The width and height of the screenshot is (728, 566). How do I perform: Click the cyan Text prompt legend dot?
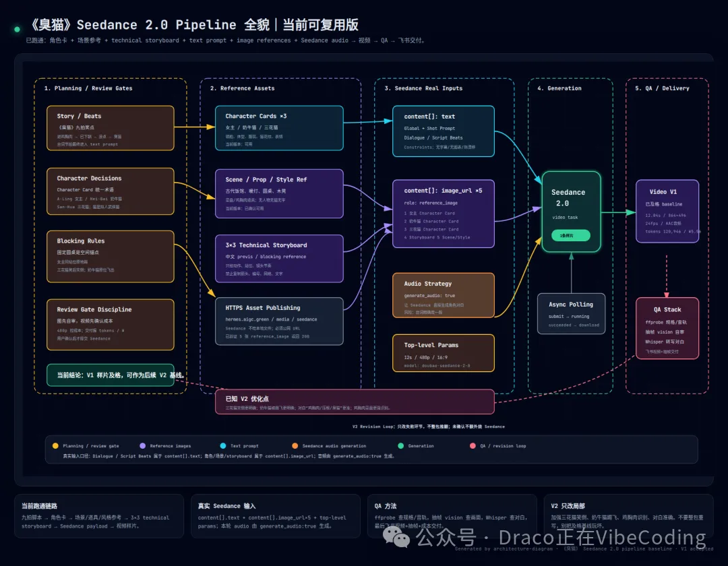pos(223,446)
